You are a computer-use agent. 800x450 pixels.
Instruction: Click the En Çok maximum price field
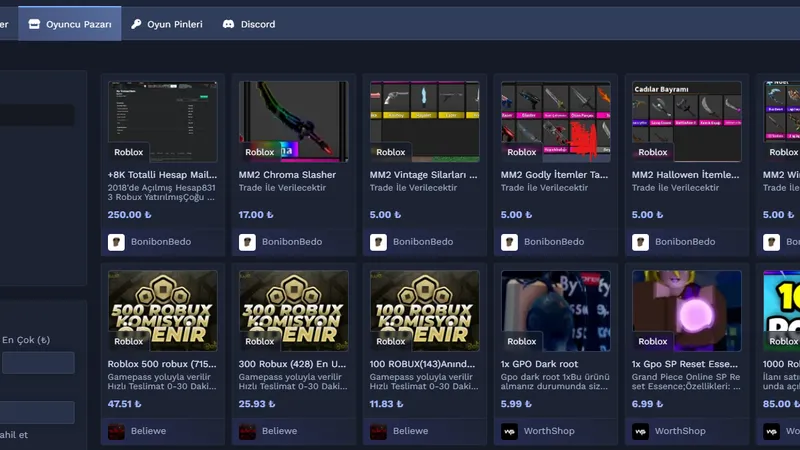(x=38, y=363)
